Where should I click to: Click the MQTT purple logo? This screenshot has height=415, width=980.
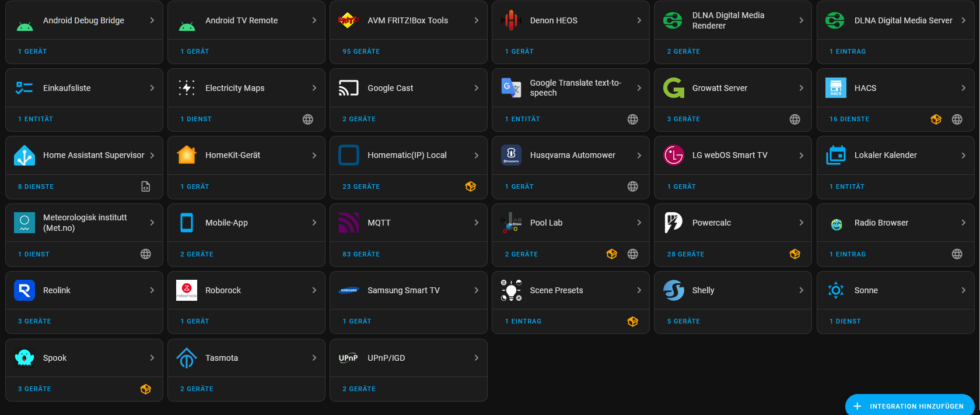pos(349,223)
